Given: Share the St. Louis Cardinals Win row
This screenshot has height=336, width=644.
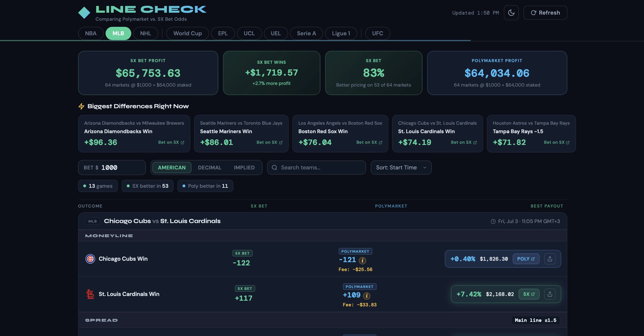Looking at the screenshot, I should click(550, 294).
